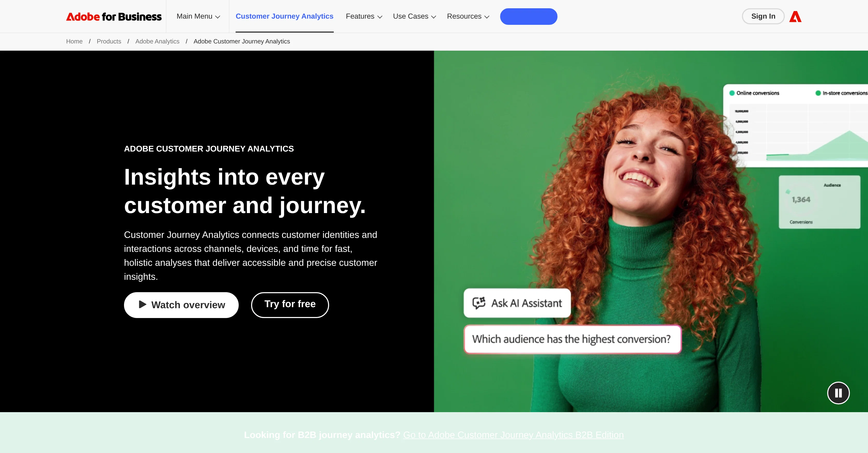Pause the hero video with pause button
Screen dimensions: 868x453
click(x=838, y=393)
